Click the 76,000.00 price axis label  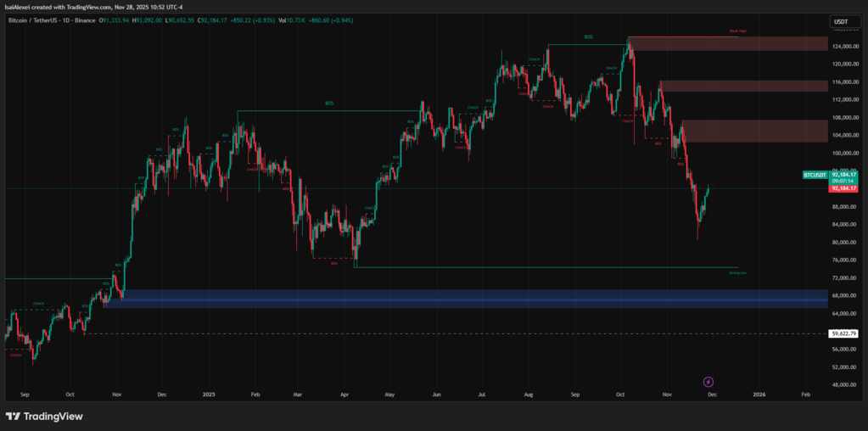pos(845,260)
